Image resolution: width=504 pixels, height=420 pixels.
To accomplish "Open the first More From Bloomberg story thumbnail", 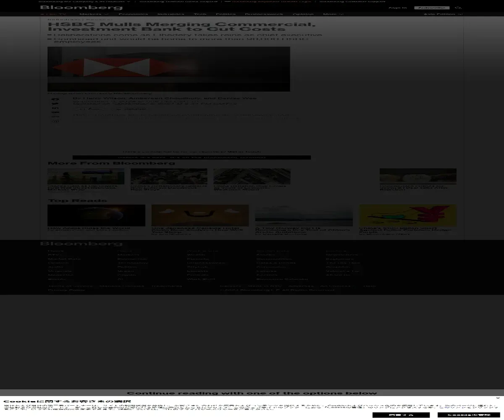I will (x=86, y=176).
